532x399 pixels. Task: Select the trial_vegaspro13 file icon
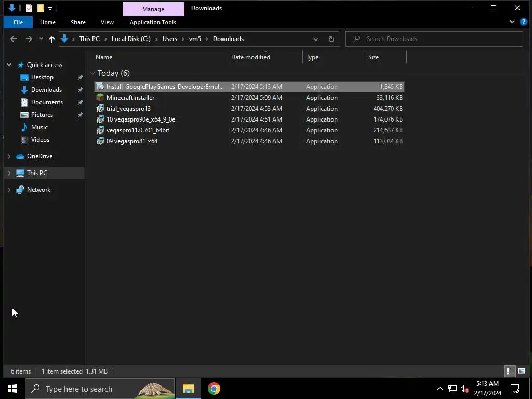(100, 108)
